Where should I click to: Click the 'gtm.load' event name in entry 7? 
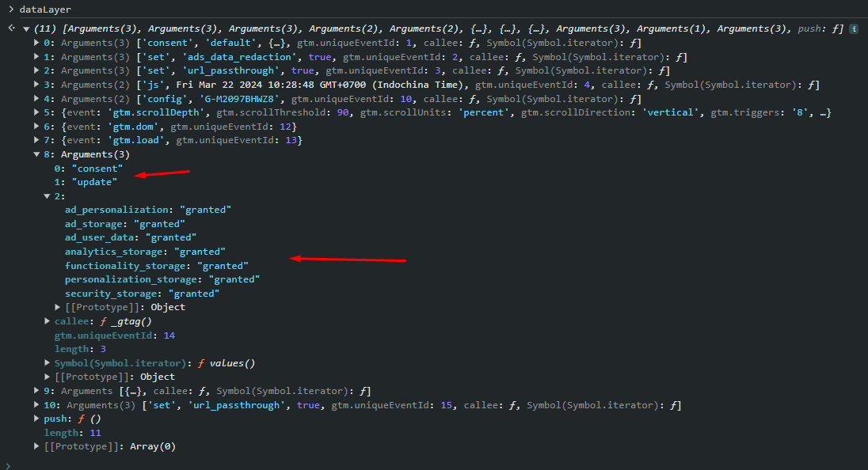[136, 140]
